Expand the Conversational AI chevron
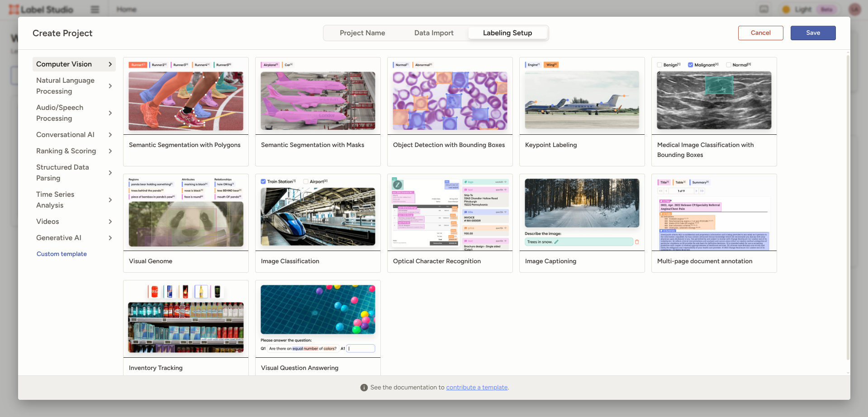Screen dimensions: 868x417 point(110,135)
